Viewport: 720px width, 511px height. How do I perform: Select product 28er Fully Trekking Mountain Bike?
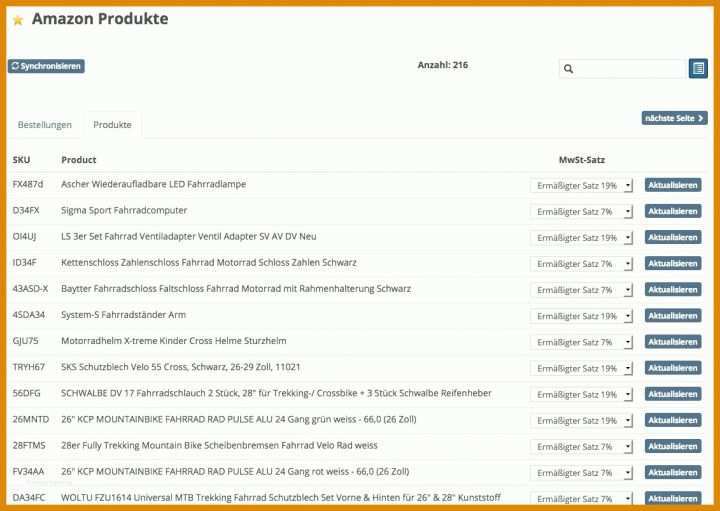[x=219, y=445]
